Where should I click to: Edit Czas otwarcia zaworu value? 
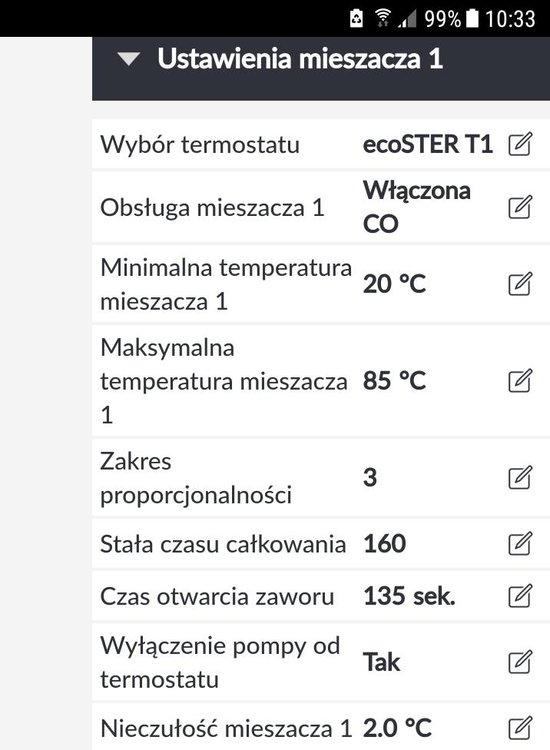520,596
